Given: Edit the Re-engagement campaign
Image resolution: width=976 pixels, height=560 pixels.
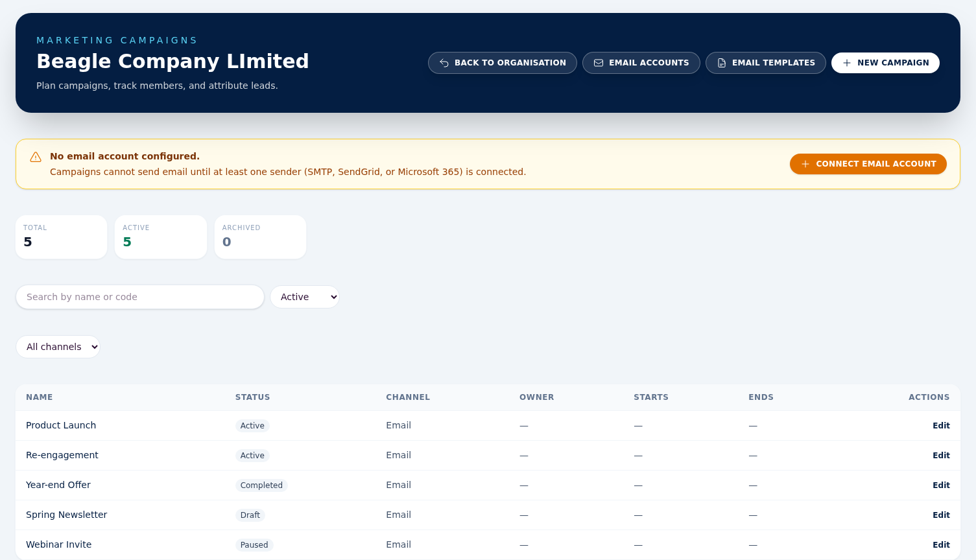Looking at the screenshot, I should [x=941, y=456].
